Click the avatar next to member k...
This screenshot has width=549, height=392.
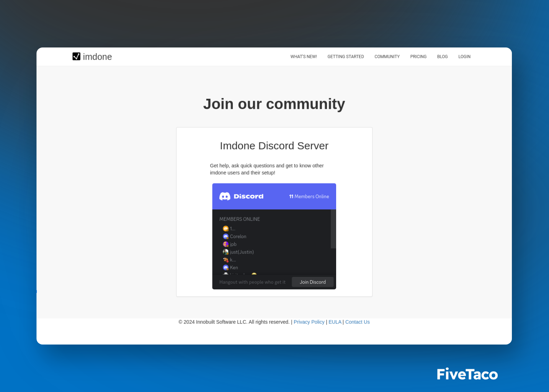(x=225, y=260)
